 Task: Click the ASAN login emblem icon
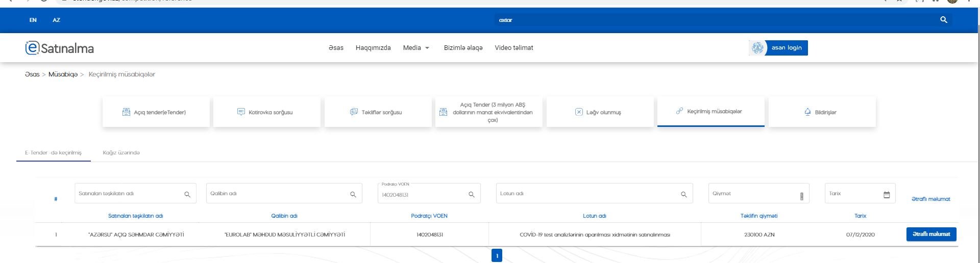coord(757,48)
